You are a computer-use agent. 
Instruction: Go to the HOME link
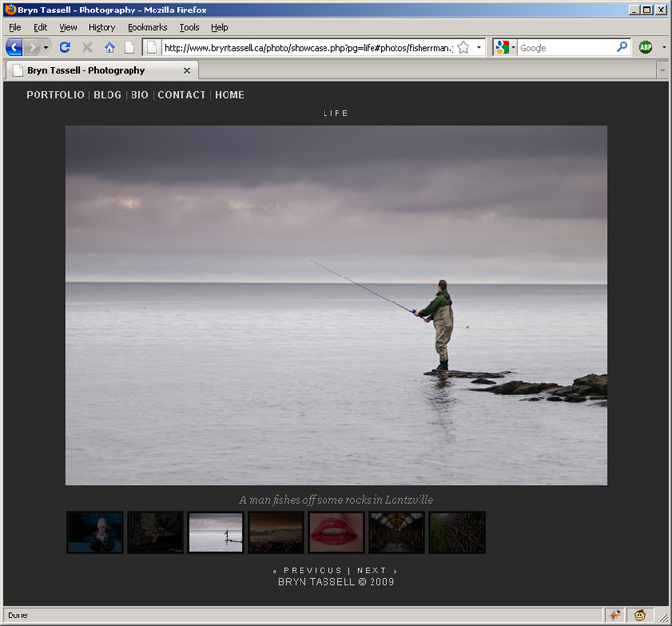tap(229, 95)
